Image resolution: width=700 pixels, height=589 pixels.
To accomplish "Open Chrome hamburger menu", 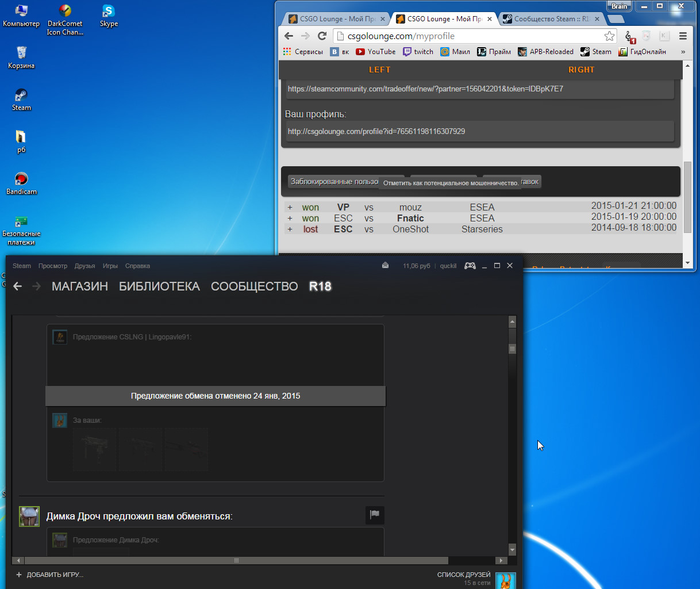I will (x=683, y=36).
